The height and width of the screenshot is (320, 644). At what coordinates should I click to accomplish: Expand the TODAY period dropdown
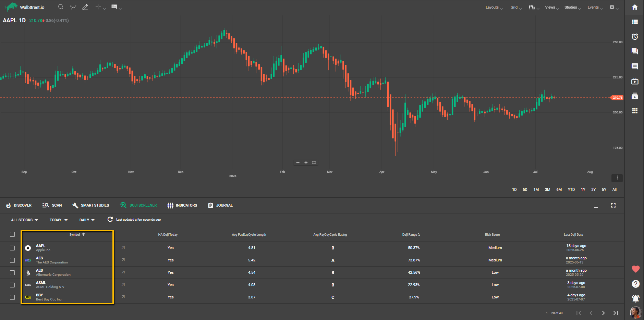pyautogui.click(x=59, y=220)
